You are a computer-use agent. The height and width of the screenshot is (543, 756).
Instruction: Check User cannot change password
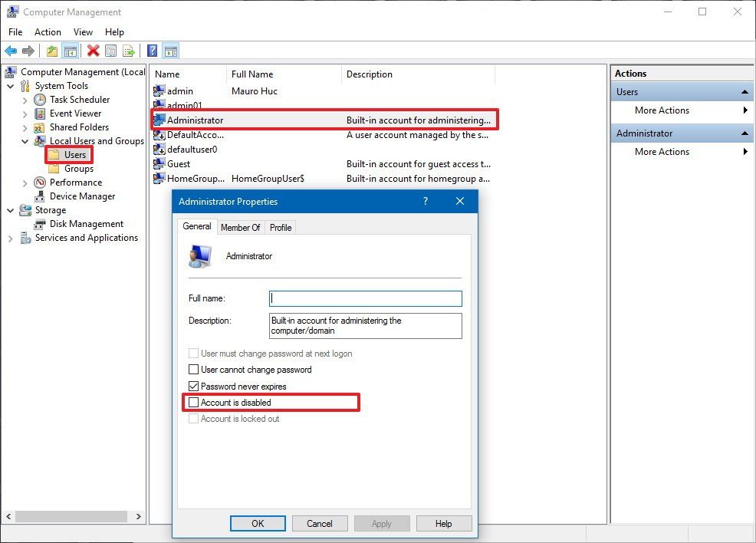[193, 370]
